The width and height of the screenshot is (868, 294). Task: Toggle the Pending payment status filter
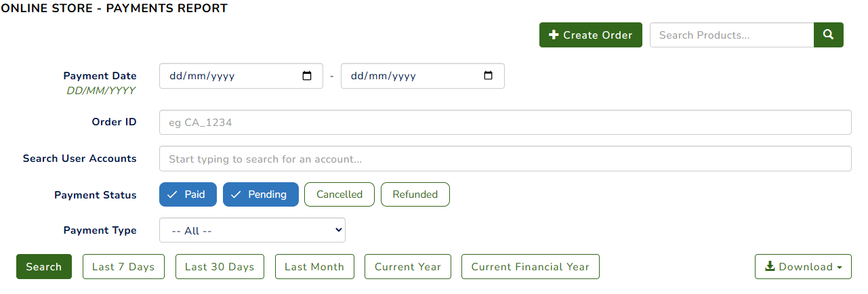pyautogui.click(x=260, y=194)
